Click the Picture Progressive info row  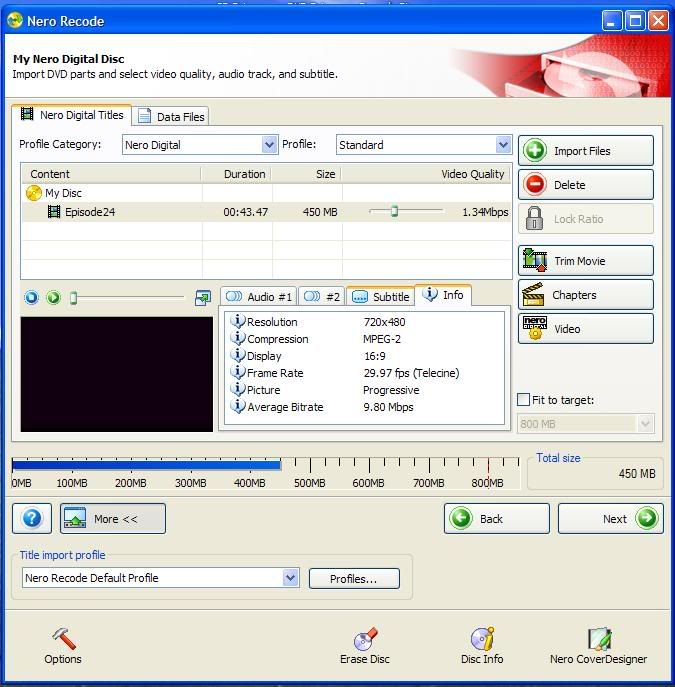click(x=325, y=390)
